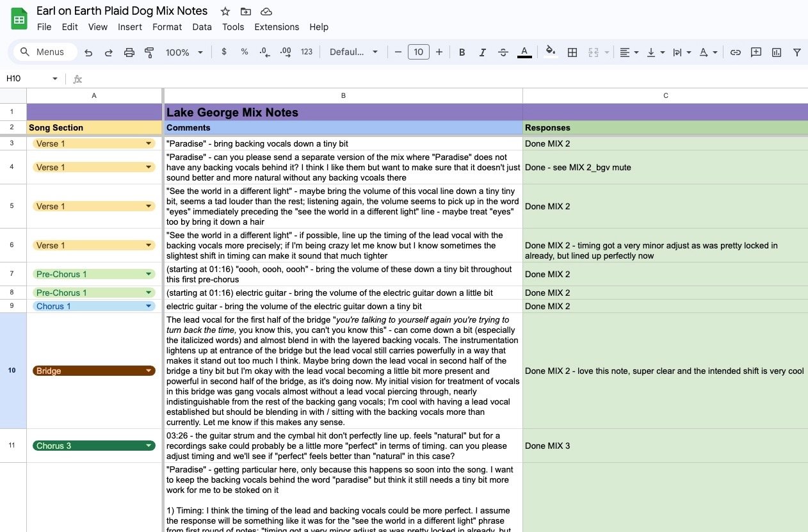Open the Help menu
Image resolution: width=808 pixels, height=532 pixels.
point(319,27)
